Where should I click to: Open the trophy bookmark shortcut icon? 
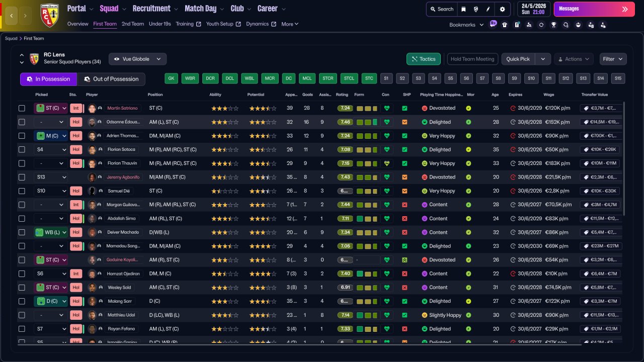tap(553, 25)
